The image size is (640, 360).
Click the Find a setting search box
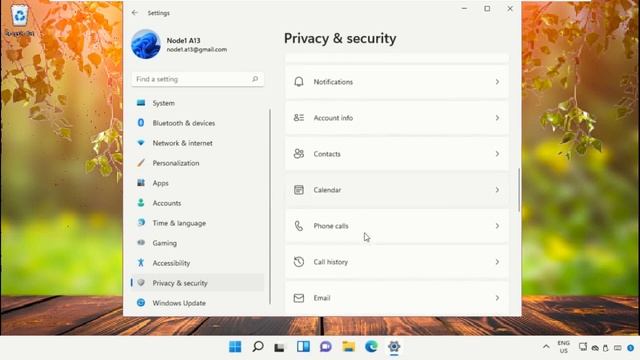[x=198, y=79]
